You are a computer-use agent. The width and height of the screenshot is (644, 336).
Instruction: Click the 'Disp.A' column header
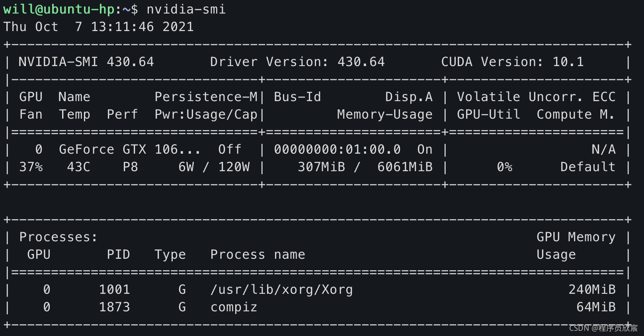(x=409, y=97)
